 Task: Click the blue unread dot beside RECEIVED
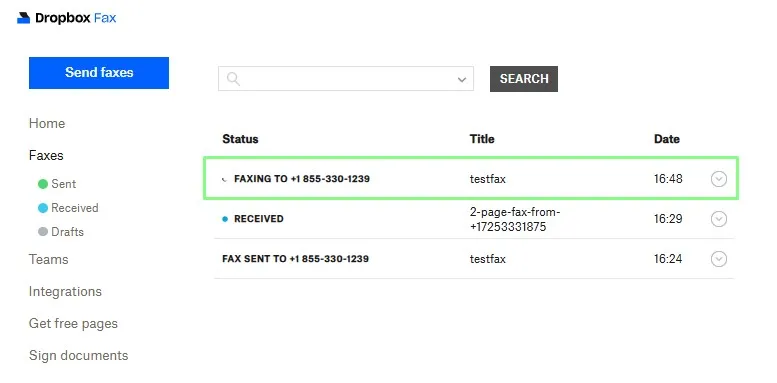coord(225,219)
